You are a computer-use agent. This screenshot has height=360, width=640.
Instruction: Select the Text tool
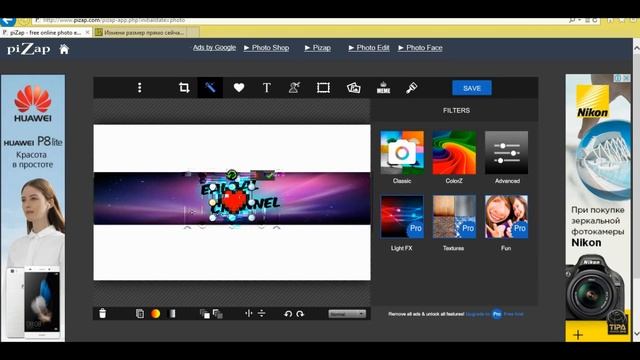coord(267,88)
